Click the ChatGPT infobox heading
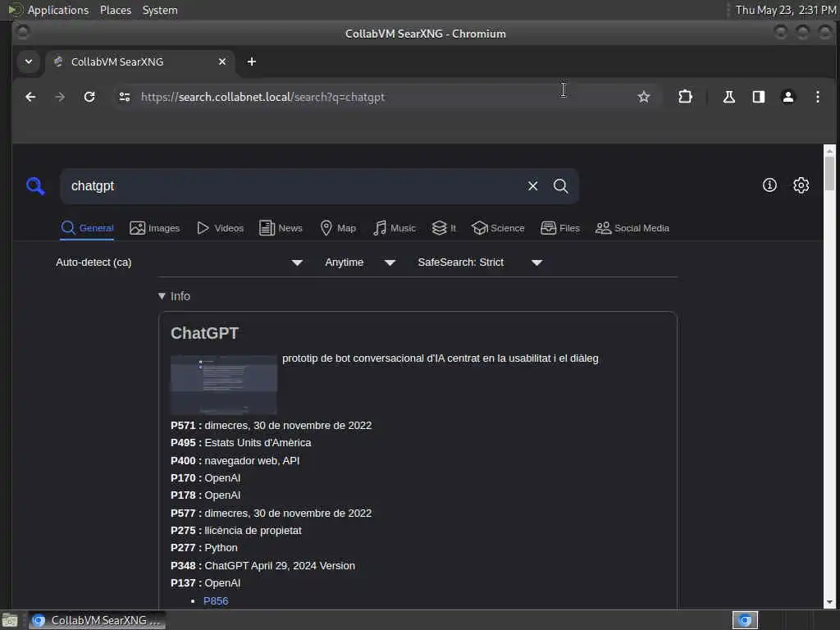This screenshot has width=840, height=630. 204,333
